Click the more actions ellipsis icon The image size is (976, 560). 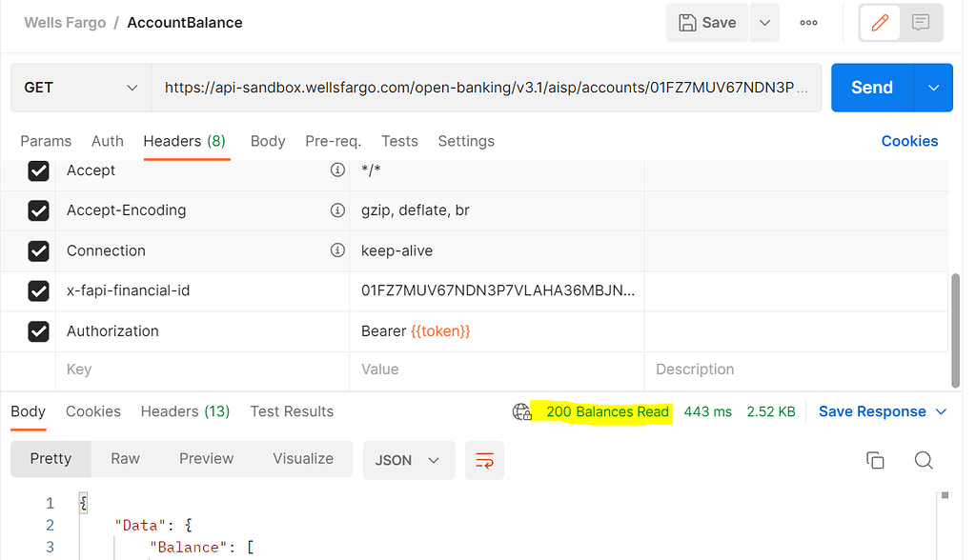pos(808,22)
